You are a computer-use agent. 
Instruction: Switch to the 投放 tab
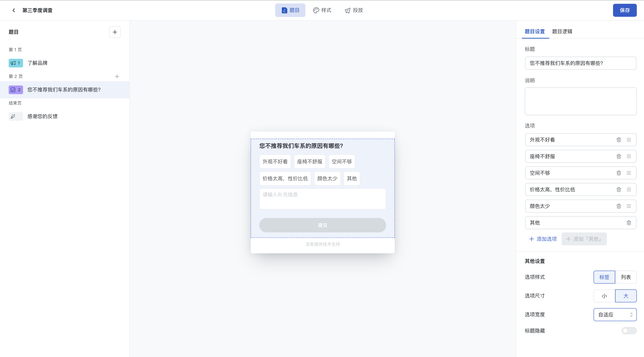[x=354, y=10]
